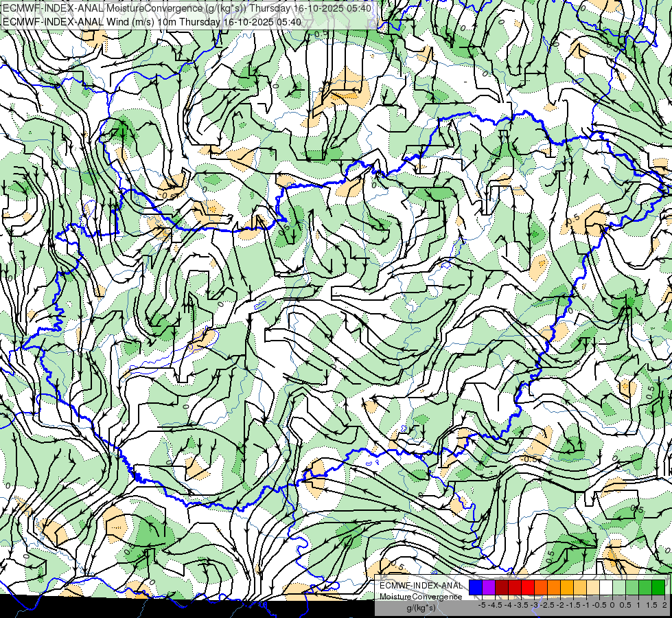Click the g/(kg*s) units label under the legend

[x=421, y=608]
